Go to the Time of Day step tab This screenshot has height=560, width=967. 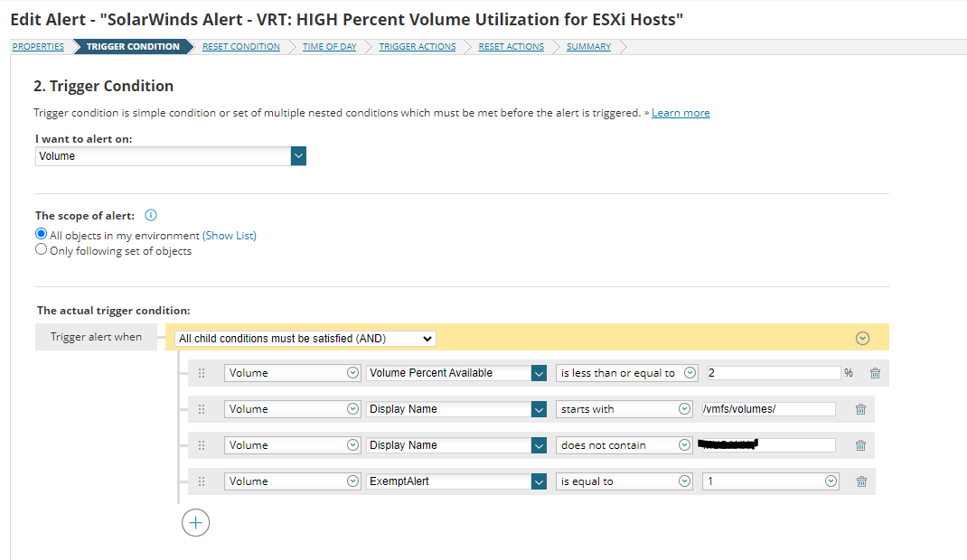[x=329, y=46]
